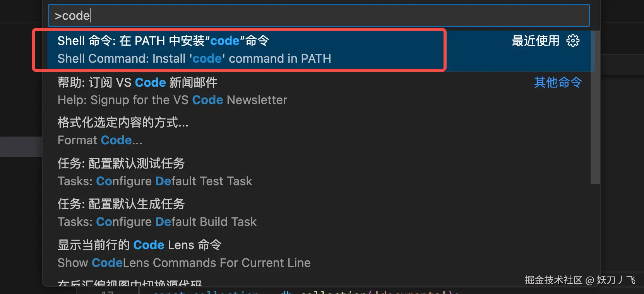Run 'Shell 命令: 在 PATH 中安装 code 命令'

pos(163,41)
